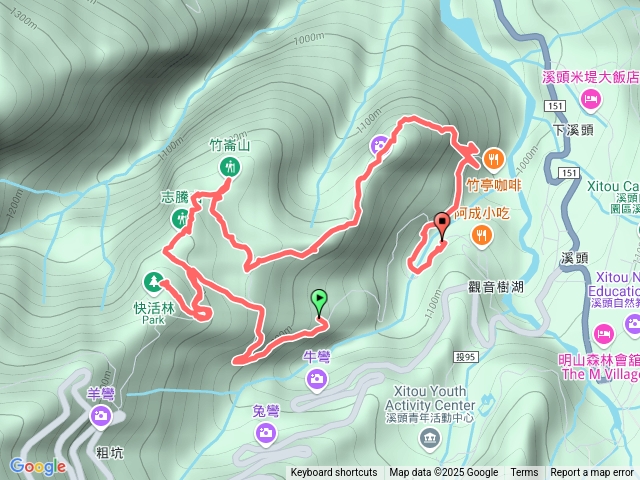Select the 羊彎 camera marker
This screenshot has width=640, height=480.
[x=100, y=417]
